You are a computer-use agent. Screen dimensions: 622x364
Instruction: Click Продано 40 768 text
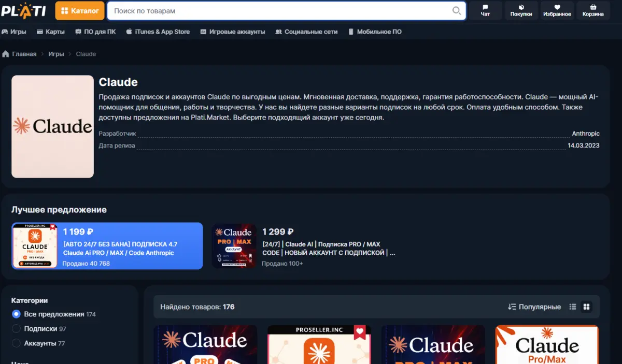(x=86, y=264)
